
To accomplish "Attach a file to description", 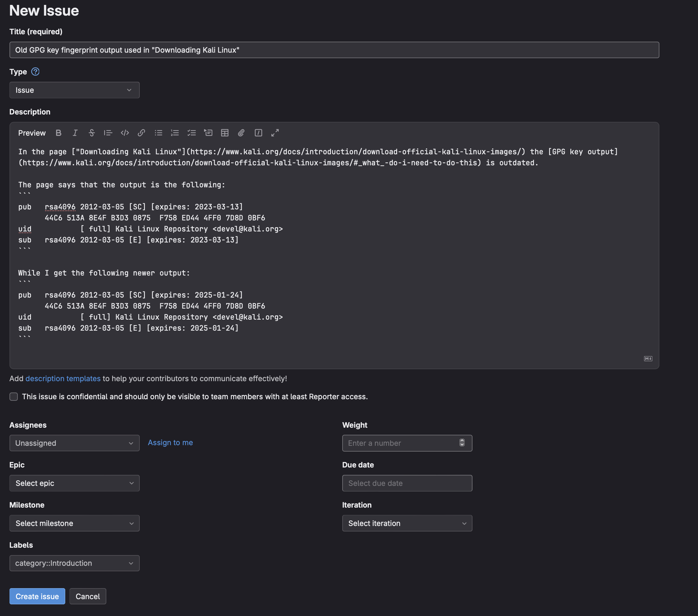I will coord(241,133).
